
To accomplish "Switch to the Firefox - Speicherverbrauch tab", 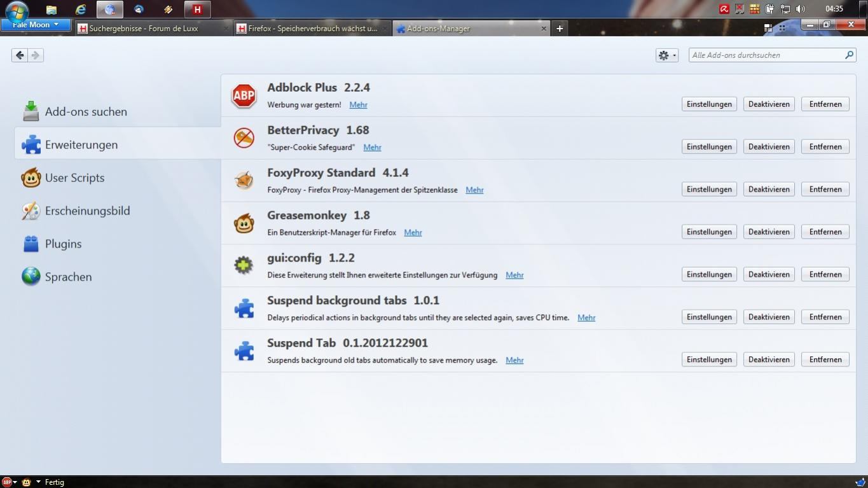I will 312,28.
